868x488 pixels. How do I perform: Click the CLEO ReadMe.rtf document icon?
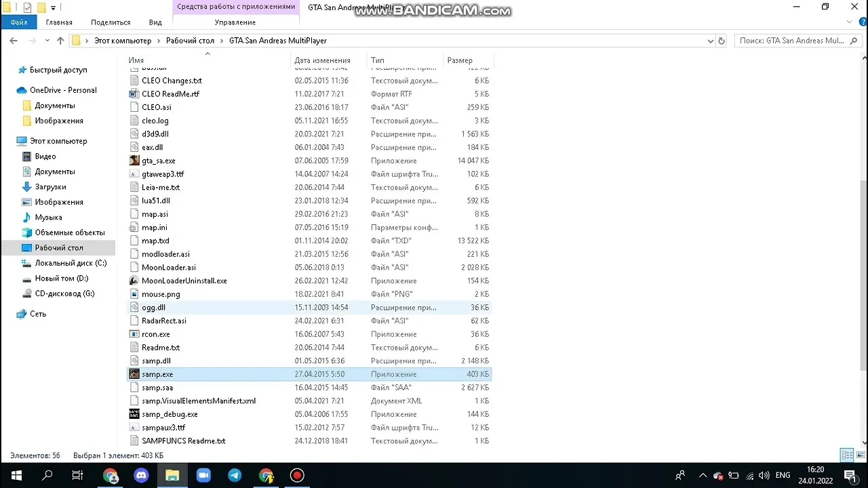click(134, 94)
